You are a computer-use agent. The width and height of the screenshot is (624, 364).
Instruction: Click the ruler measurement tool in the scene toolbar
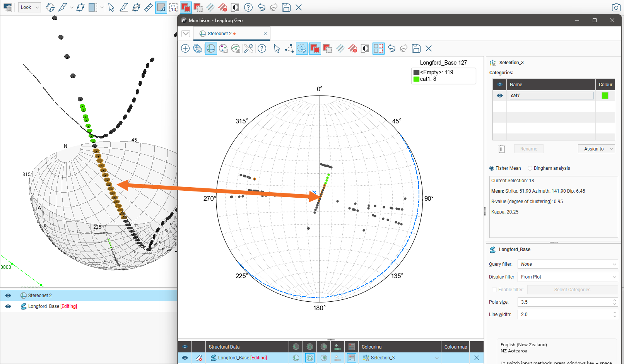pos(148,7)
